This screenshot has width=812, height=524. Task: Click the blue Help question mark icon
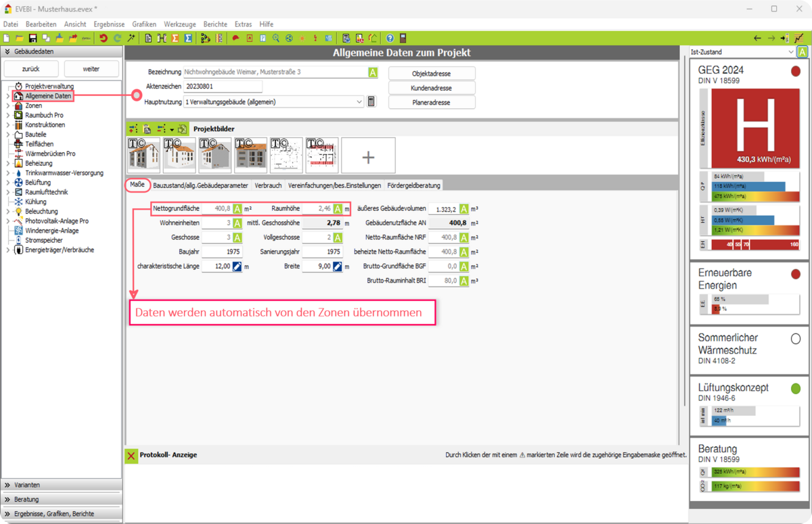click(390, 39)
